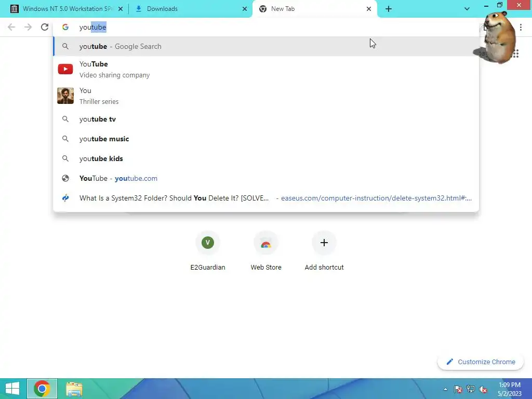Open the Google apps grid icon
Image resolution: width=532 pixels, height=399 pixels.
[x=515, y=54]
